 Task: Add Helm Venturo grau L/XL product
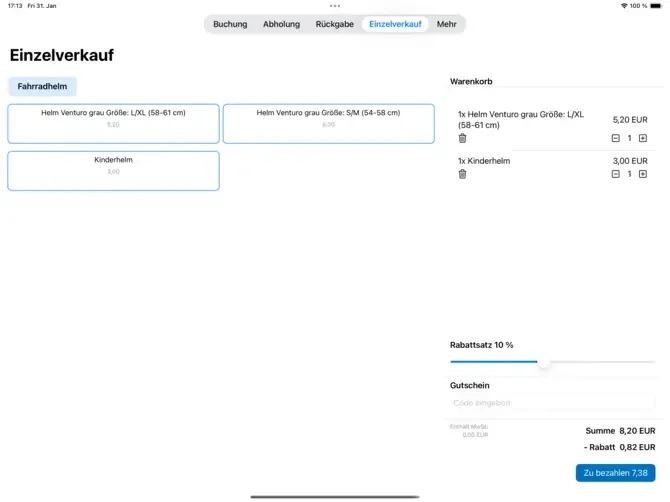tap(113, 124)
